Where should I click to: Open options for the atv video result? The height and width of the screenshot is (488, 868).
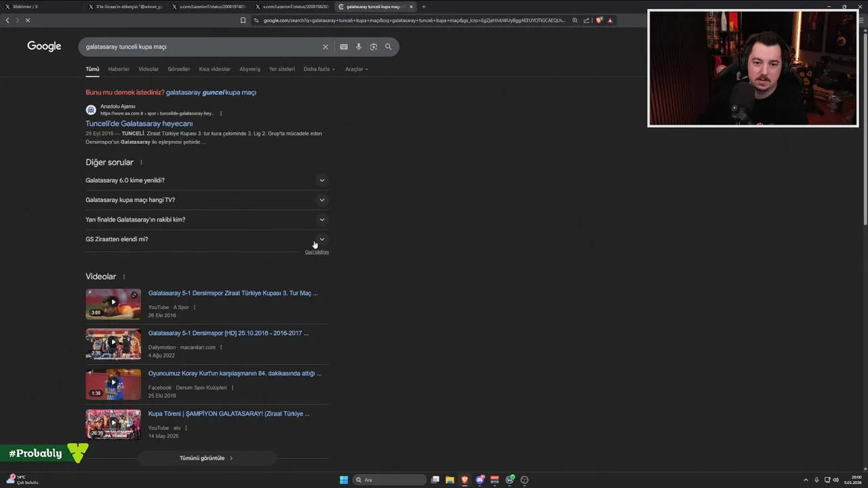click(186, 428)
